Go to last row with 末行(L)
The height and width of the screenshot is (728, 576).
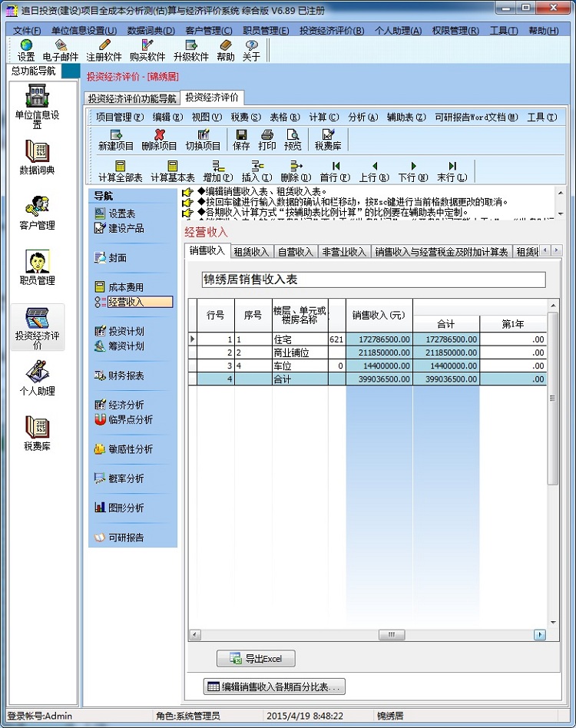(x=452, y=171)
